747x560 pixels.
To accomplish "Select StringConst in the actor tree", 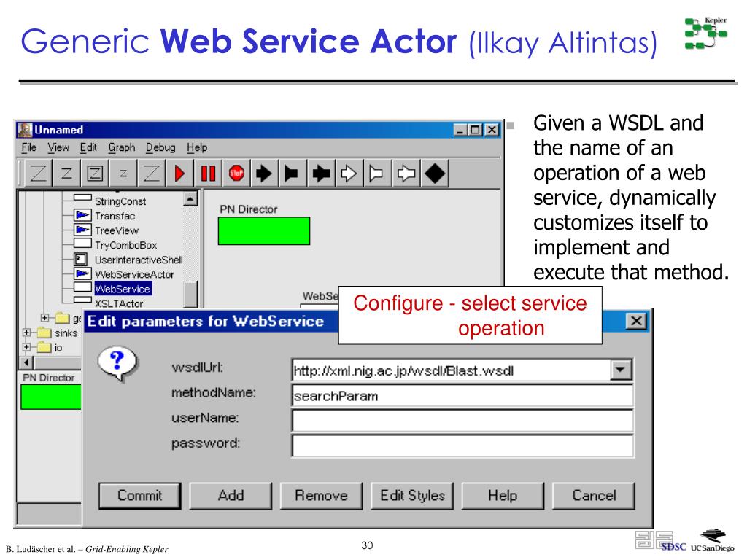I will tap(120, 201).
